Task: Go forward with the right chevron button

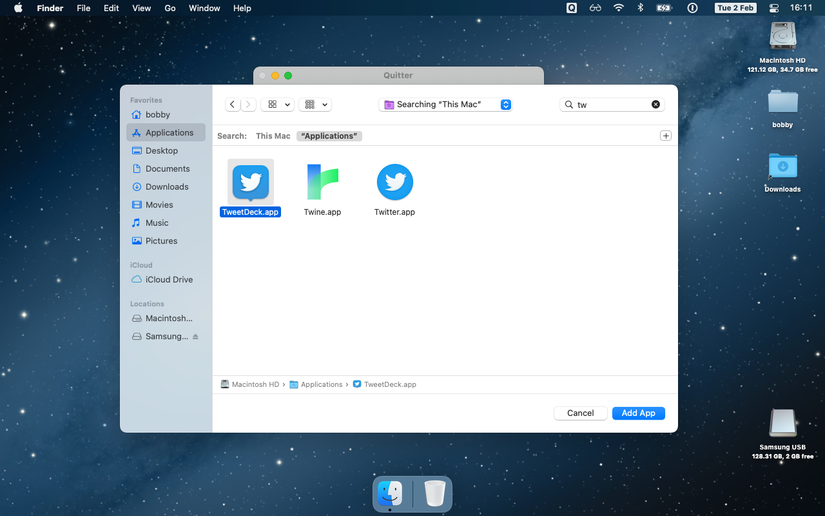Action: point(248,104)
